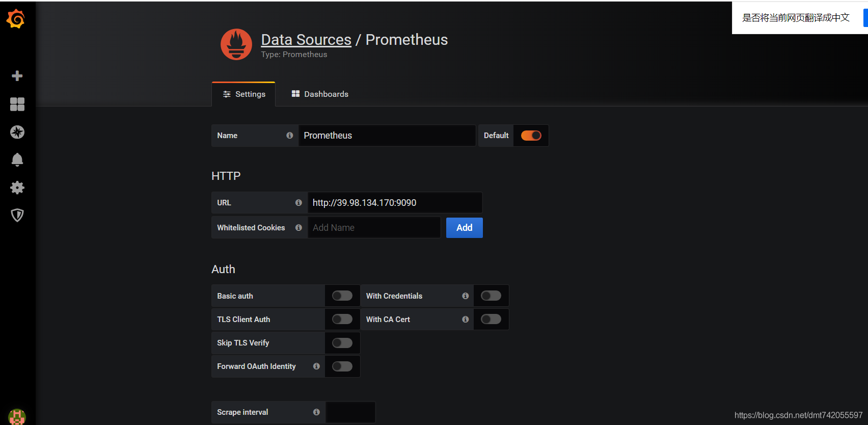Viewport: 868px width, 425px height.
Task: Toggle the Default data source switch
Action: click(x=531, y=136)
